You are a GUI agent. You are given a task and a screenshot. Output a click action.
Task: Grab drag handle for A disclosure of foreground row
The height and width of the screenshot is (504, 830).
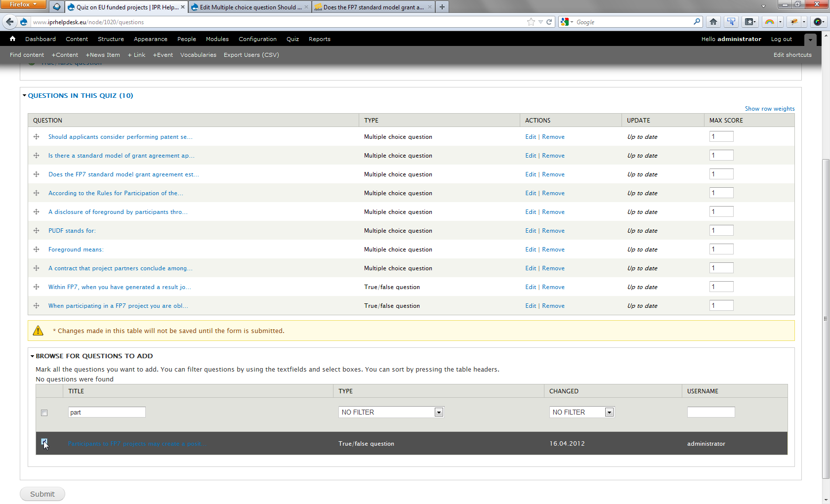36,212
